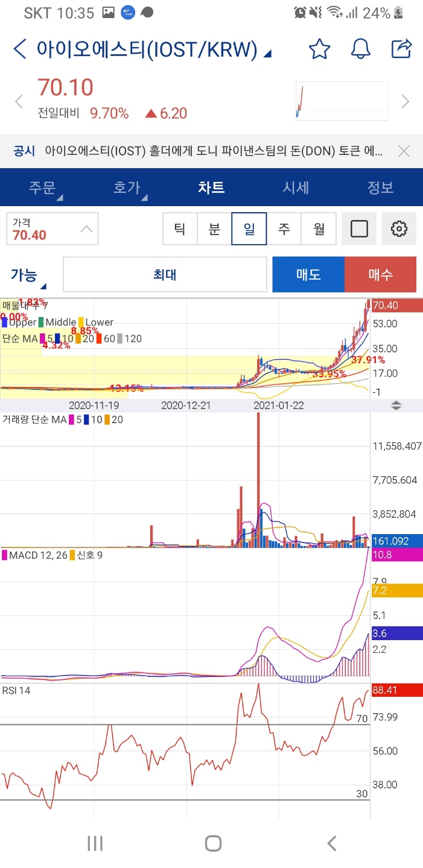Viewport: 423px width, 868px height.
Task: Open price alert bell icon
Action: (360, 49)
